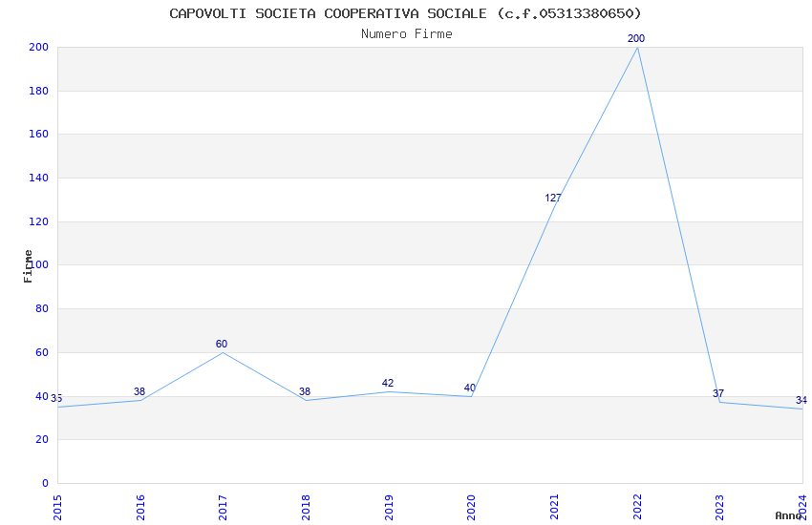
Task: Click the x-axis year 2017
Action: click(224, 508)
